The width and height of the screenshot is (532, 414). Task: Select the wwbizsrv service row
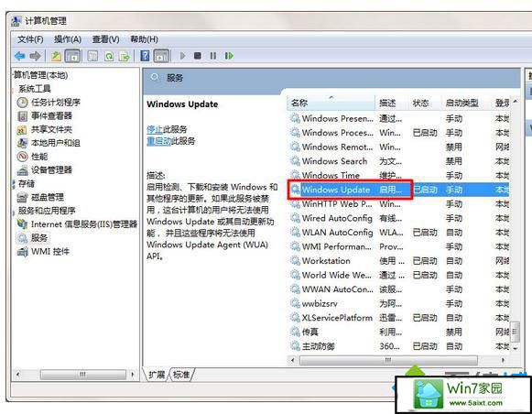(399, 304)
